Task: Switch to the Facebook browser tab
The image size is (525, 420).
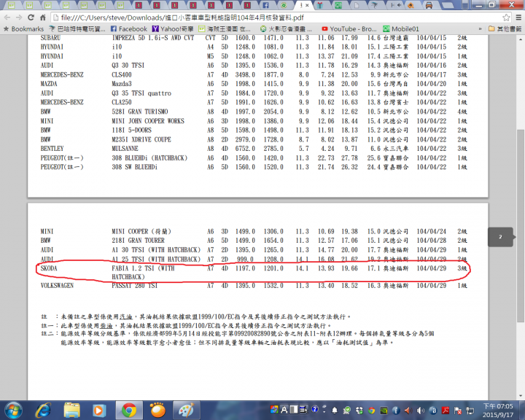Action: tap(265, 5)
